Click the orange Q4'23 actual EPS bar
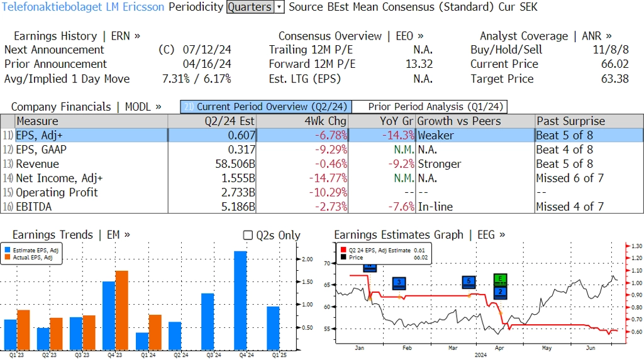The width and height of the screenshot is (644, 360). tap(122, 310)
